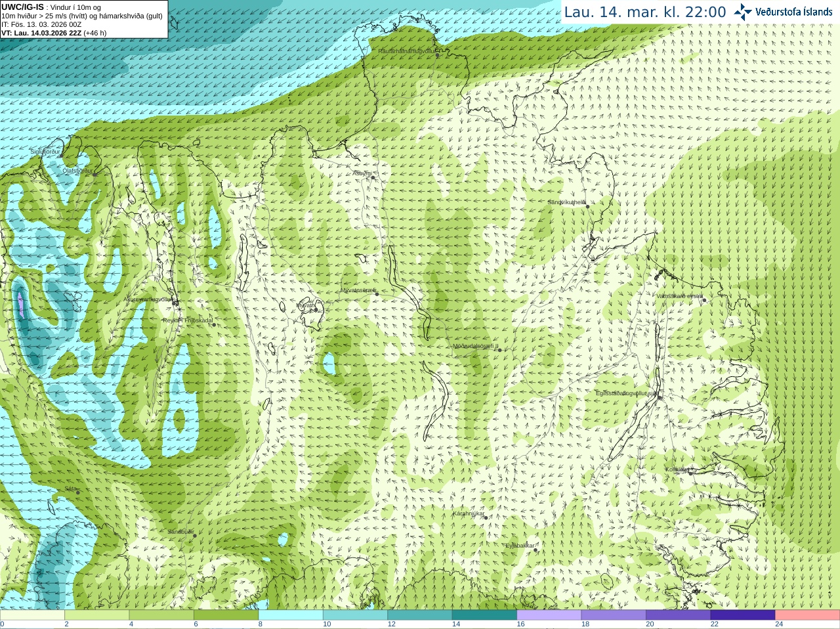The height and width of the screenshot is (629, 840).
Task: Select the 4–6 m/s green legend swatch
Action: pyautogui.click(x=161, y=615)
